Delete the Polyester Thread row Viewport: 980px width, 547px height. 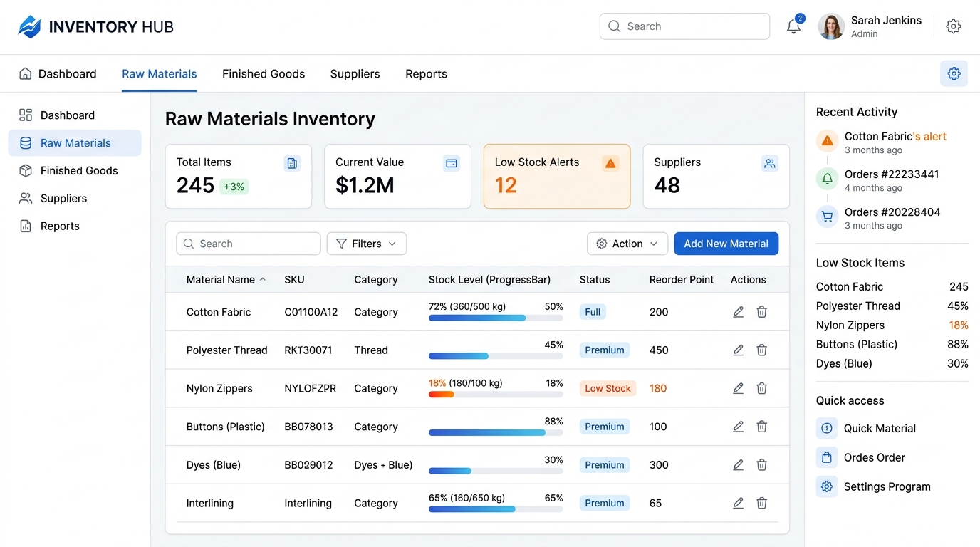click(761, 350)
